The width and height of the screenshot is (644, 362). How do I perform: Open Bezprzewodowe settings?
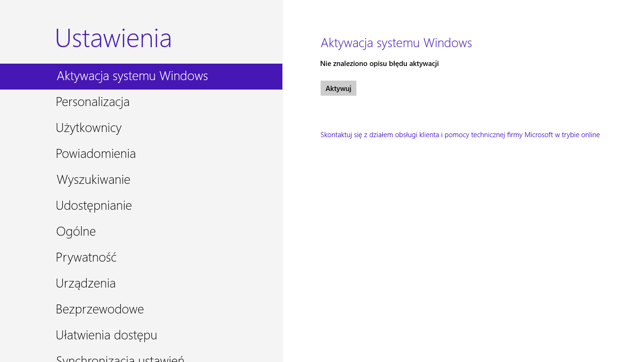[x=141, y=310]
